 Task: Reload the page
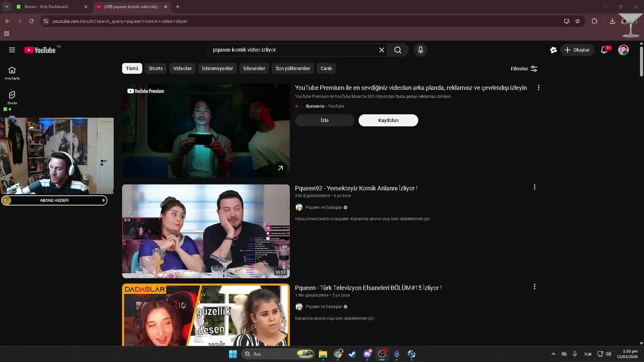31,21
